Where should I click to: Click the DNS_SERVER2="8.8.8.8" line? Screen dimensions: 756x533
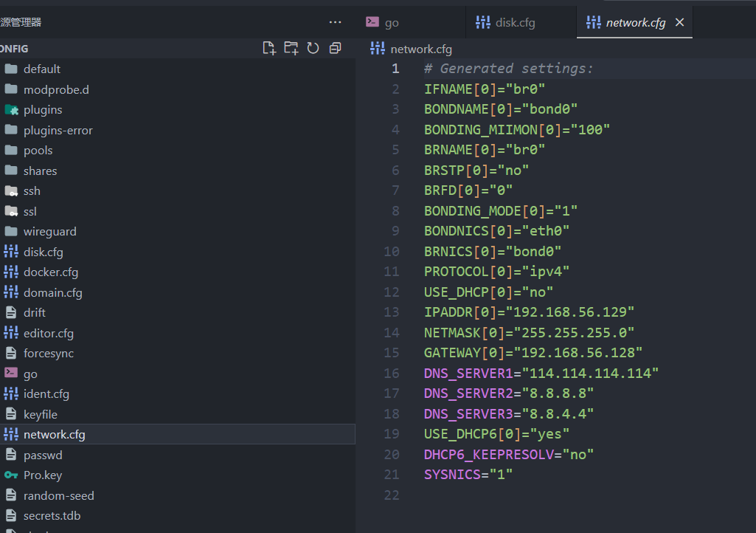tap(509, 393)
